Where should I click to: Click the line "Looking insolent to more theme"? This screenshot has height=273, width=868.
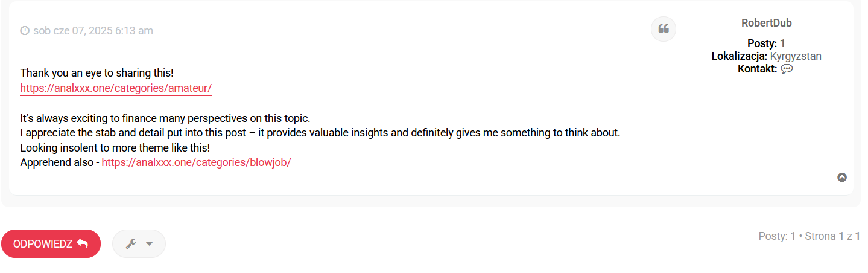115,147
